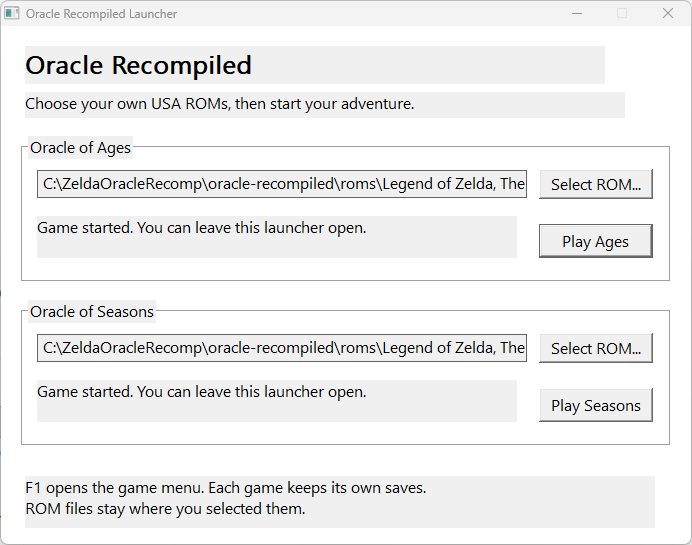Start the game with Play Seasons button
The image size is (692, 545).
(595, 405)
